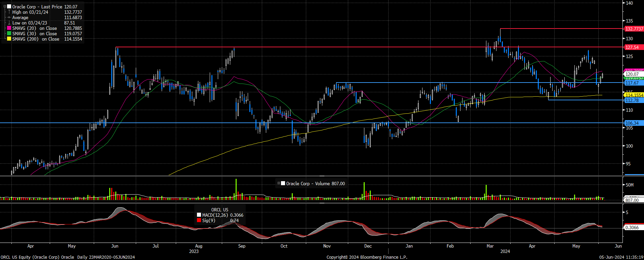Click the 'Oracle Corp - Volume 807.00' legend label

click(x=315, y=184)
